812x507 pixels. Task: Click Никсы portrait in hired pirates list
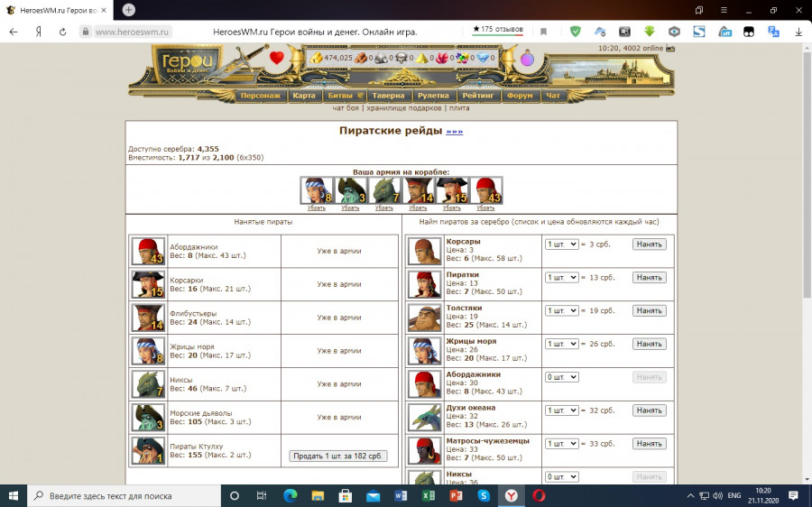point(148,383)
